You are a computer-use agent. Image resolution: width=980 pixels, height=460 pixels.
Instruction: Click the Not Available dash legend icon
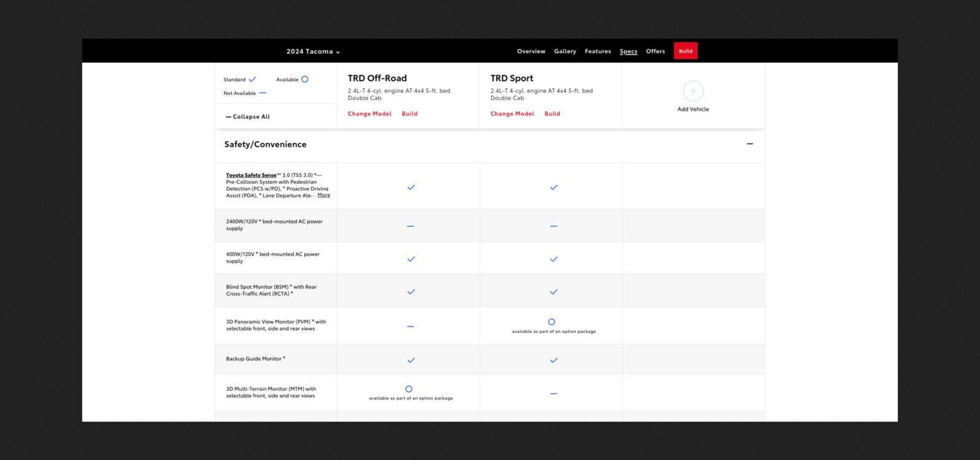click(x=262, y=93)
